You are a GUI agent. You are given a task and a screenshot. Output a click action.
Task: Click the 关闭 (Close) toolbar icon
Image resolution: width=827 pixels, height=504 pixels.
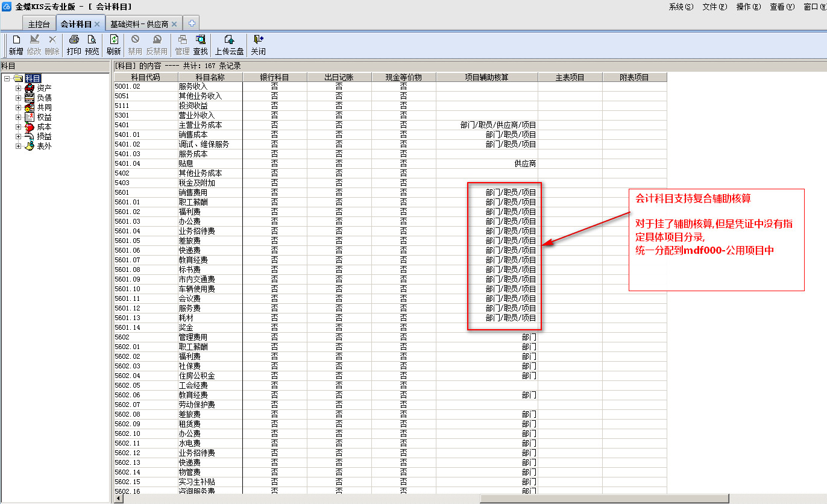pos(258,40)
